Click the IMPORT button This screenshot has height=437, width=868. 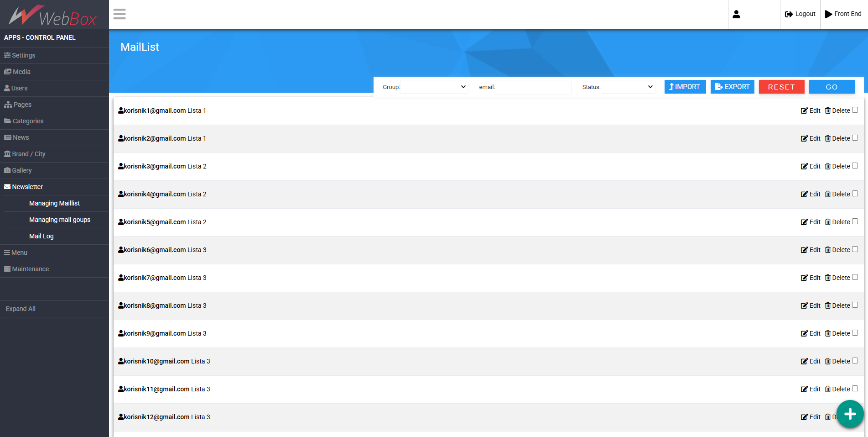pyautogui.click(x=685, y=87)
